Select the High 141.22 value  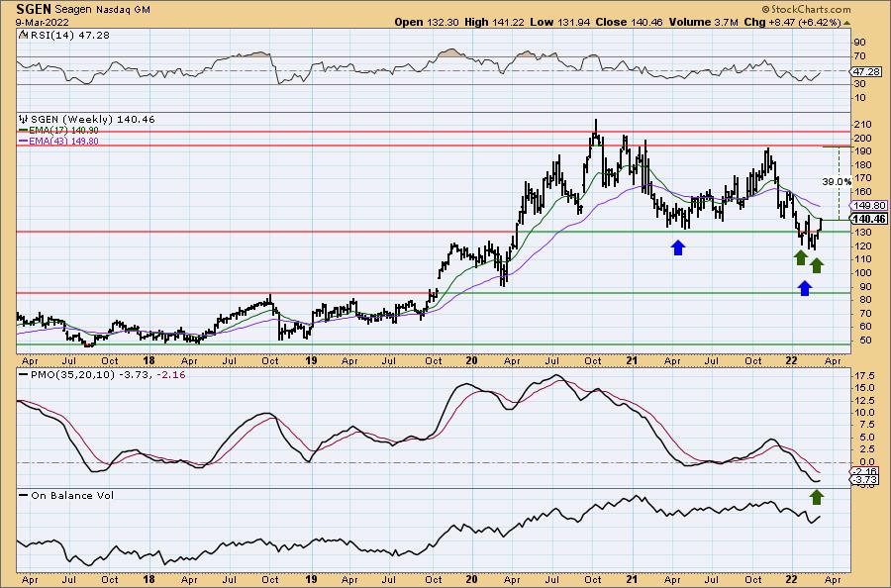tap(495, 22)
